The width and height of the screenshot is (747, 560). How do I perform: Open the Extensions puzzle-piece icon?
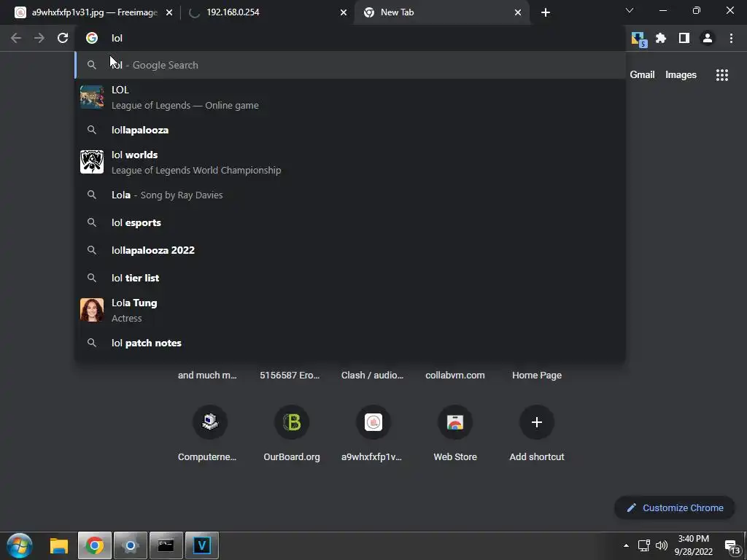(x=661, y=38)
